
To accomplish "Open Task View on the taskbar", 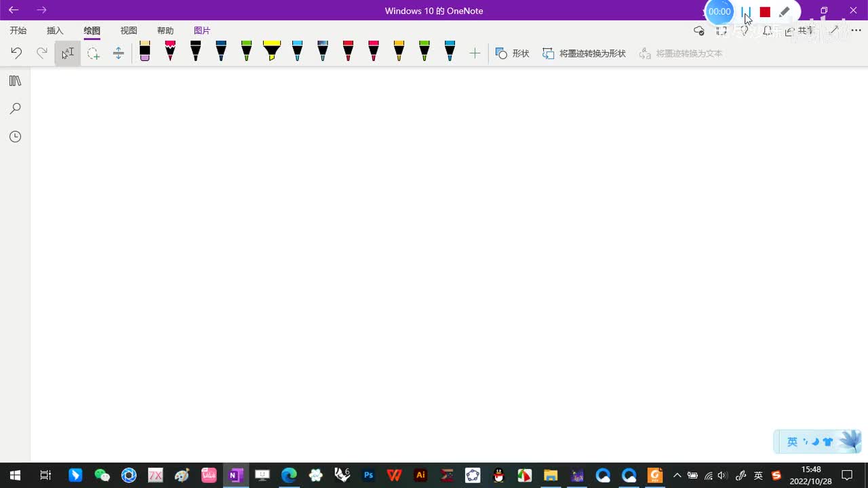I will (45, 475).
